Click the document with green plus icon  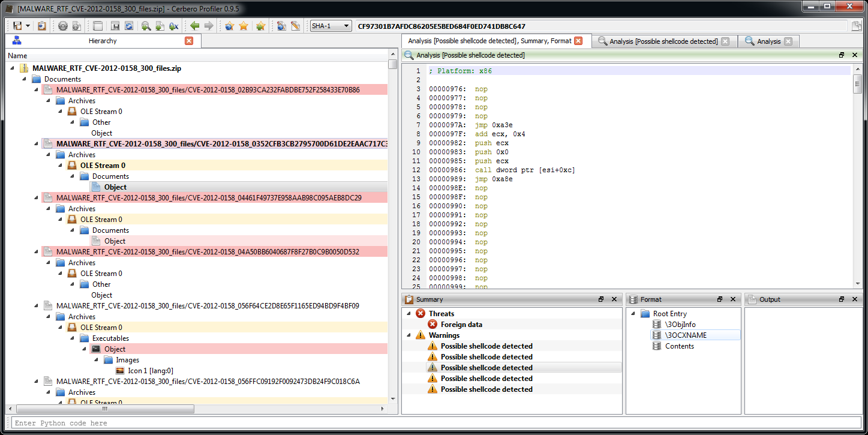[x=160, y=26]
